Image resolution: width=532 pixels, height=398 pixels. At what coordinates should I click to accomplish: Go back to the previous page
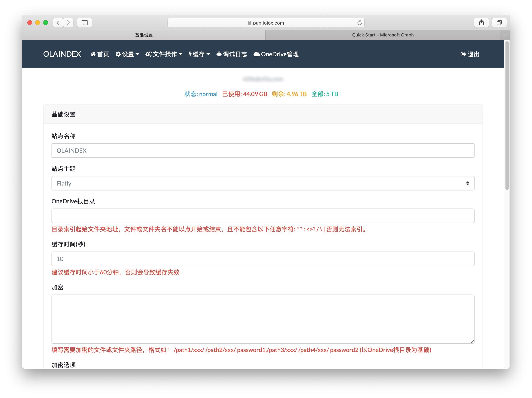(58, 23)
